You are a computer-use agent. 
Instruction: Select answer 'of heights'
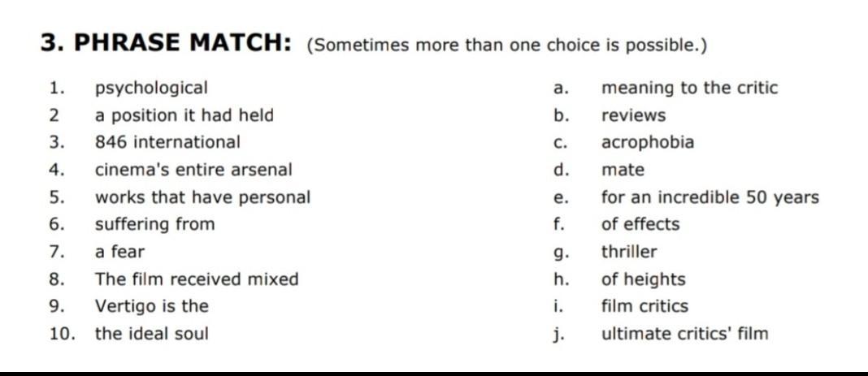643,279
